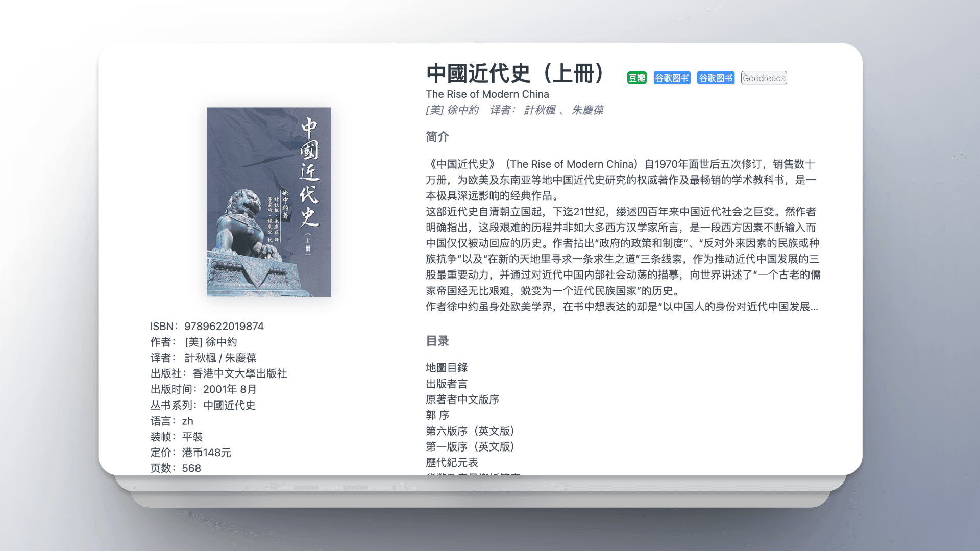Click contents entry 地圖目錄
The height and width of the screenshot is (551, 980).
[447, 368]
